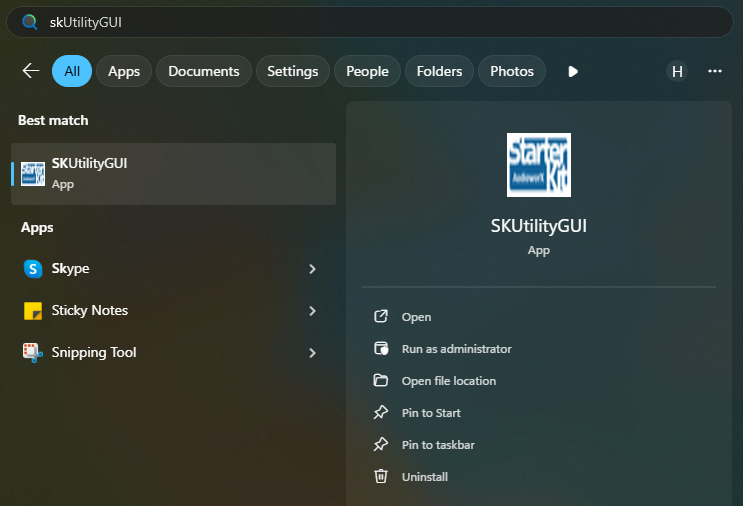
Task: Select Sticky Notes in the Apps list
Action: click(x=171, y=311)
